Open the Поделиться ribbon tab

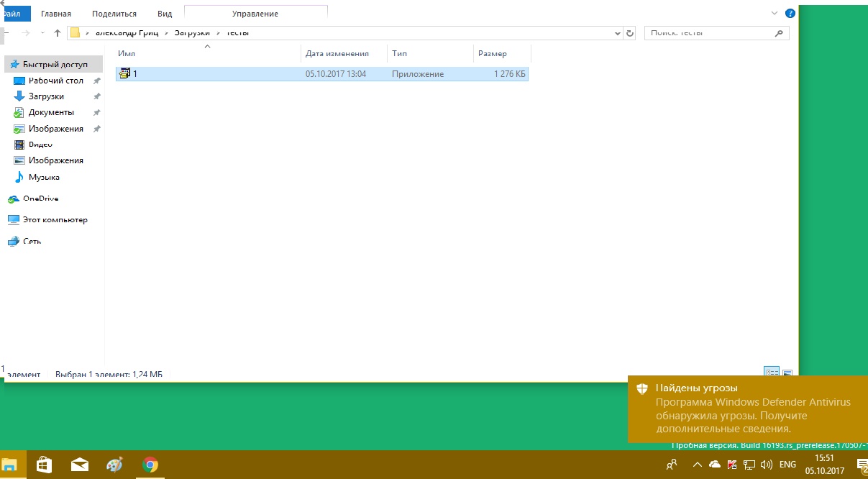coord(114,14)
